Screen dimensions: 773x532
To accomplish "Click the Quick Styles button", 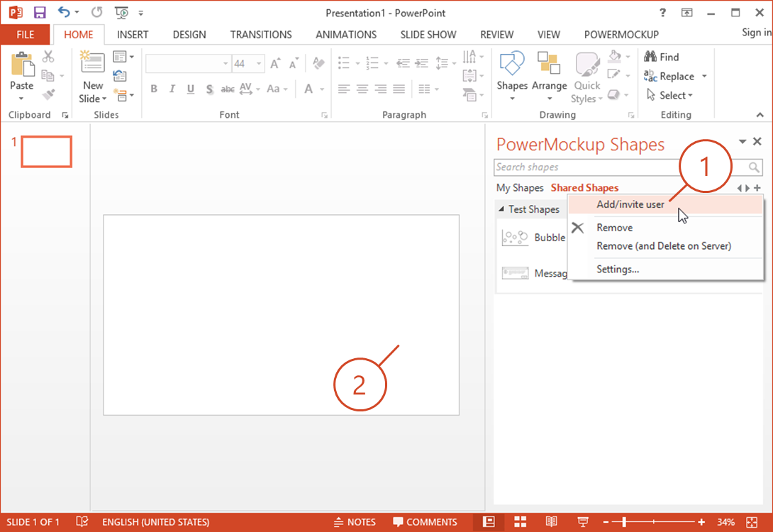I will (x=586, y=77).
